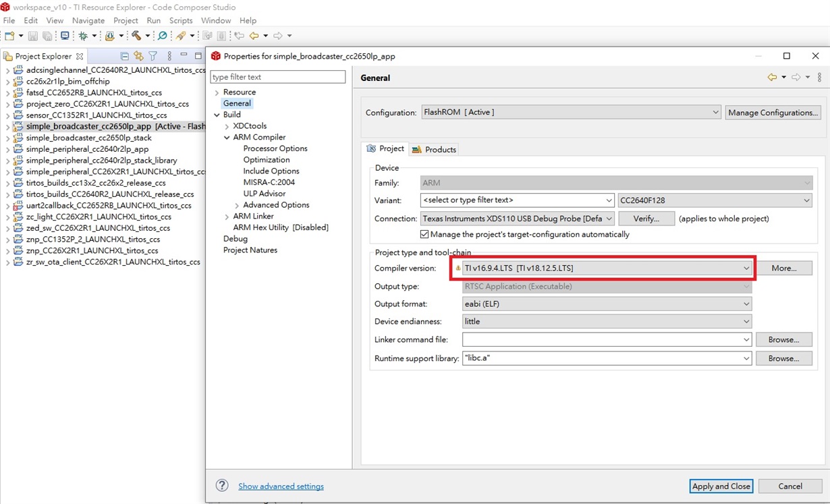Image resolution: width=830 pixels, height=504 pixels.
Task: Expand the Resource tree node
Action: click(x=217, y=92)
